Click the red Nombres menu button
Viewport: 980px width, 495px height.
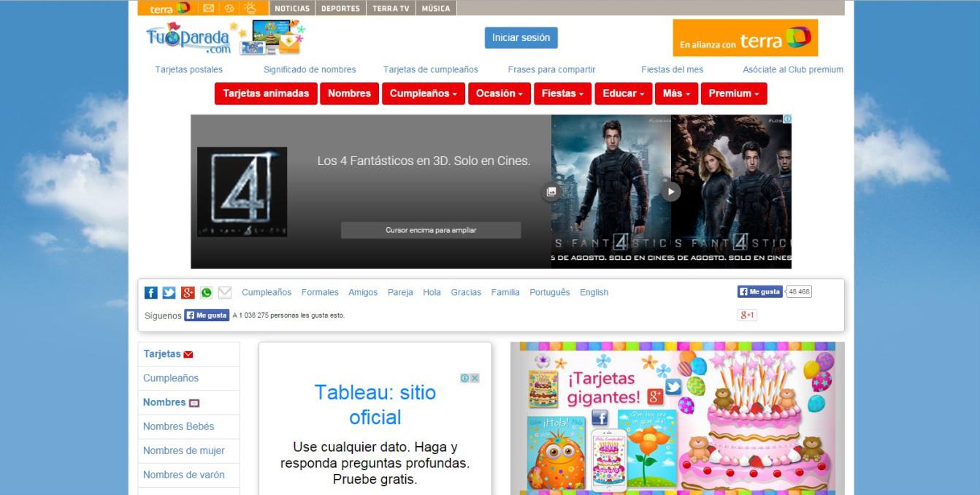tap(349, 93)
